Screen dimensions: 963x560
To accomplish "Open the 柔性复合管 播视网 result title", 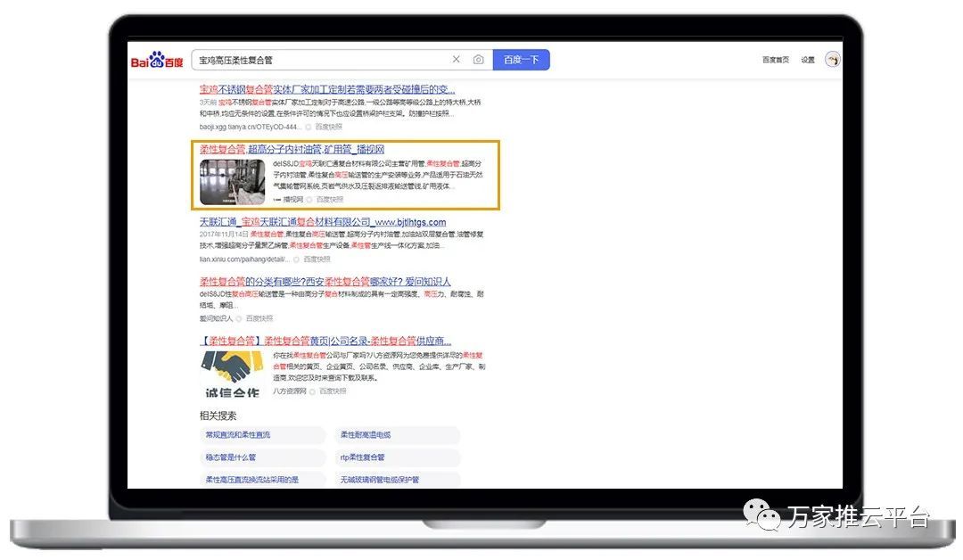I will (292, 149).
